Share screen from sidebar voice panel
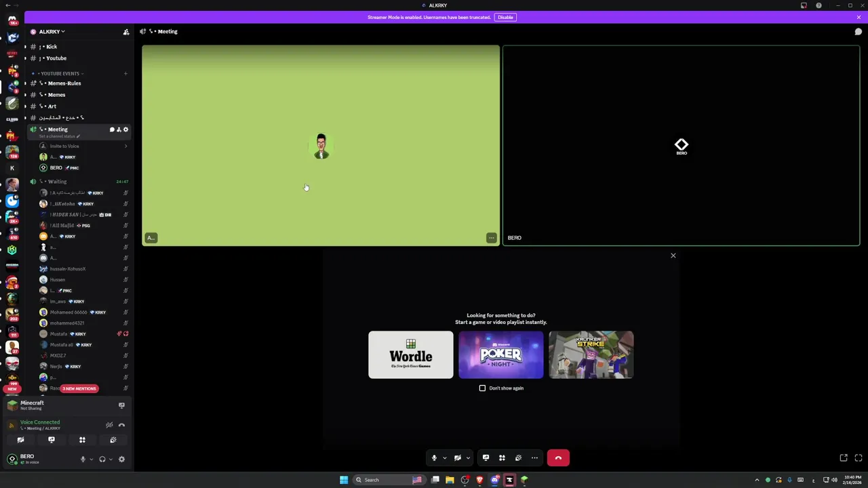The height and width of the screenshot is (488, 868). (x=51, y=440)
